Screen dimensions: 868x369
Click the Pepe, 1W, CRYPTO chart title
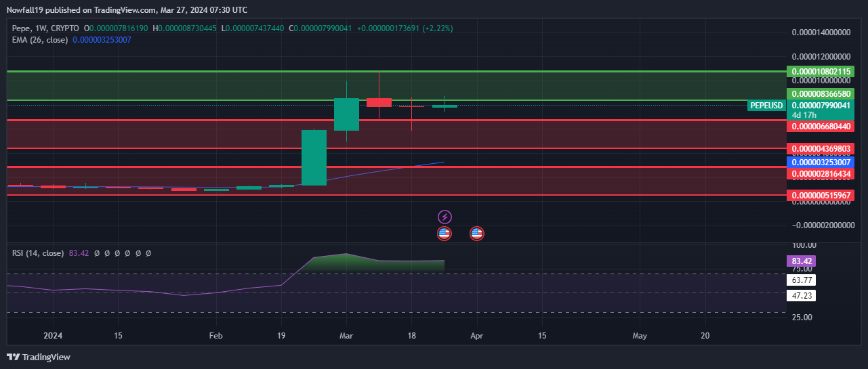click(x=45, y=28)
